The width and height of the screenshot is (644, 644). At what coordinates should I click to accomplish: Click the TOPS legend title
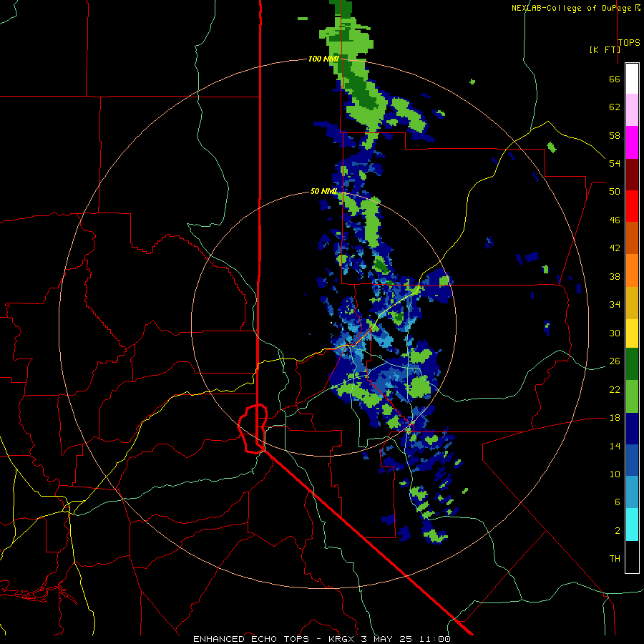(x=629, y=42)
